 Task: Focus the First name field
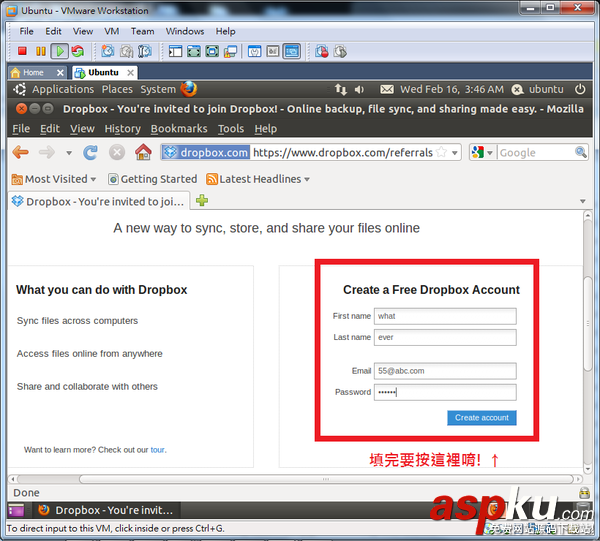click(x=445, y=316)
